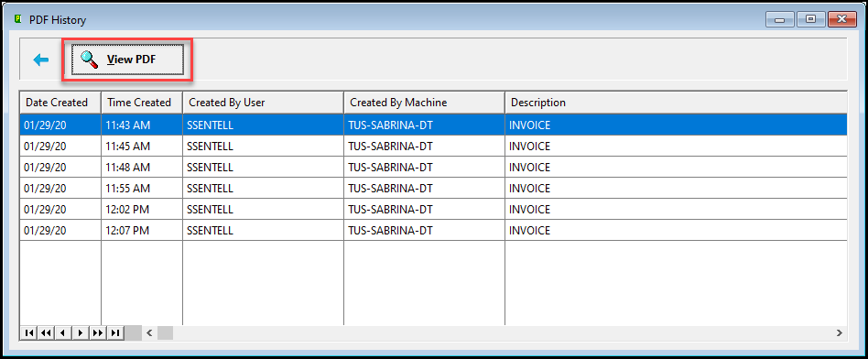Select the row created at 11:45 AM
868x359 pixels.
(x=433, y=147)
